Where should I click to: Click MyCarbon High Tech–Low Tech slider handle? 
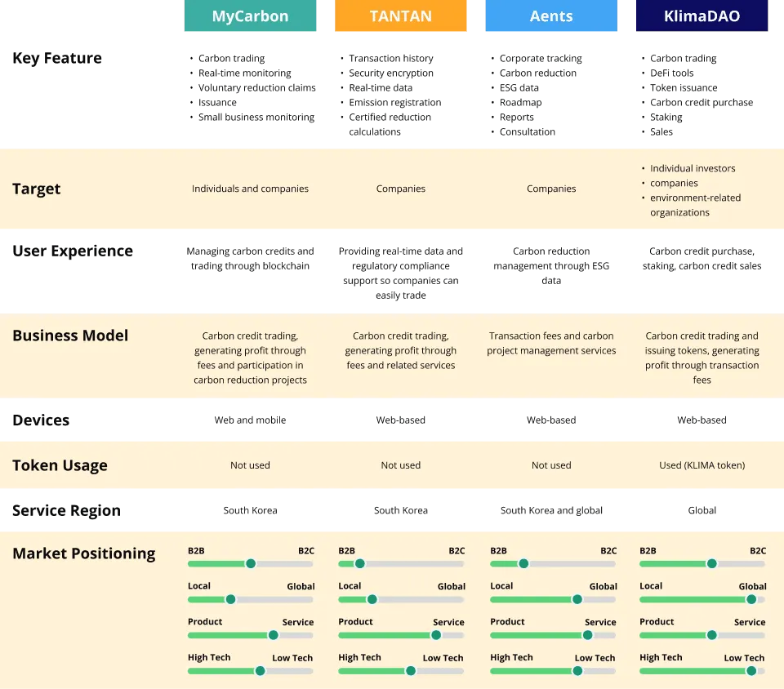(260, 671)
